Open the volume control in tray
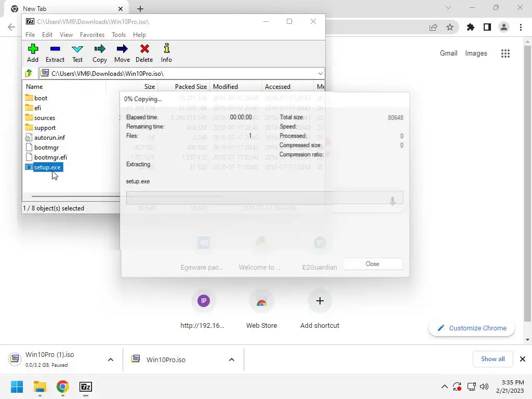 tap(484, 387)
